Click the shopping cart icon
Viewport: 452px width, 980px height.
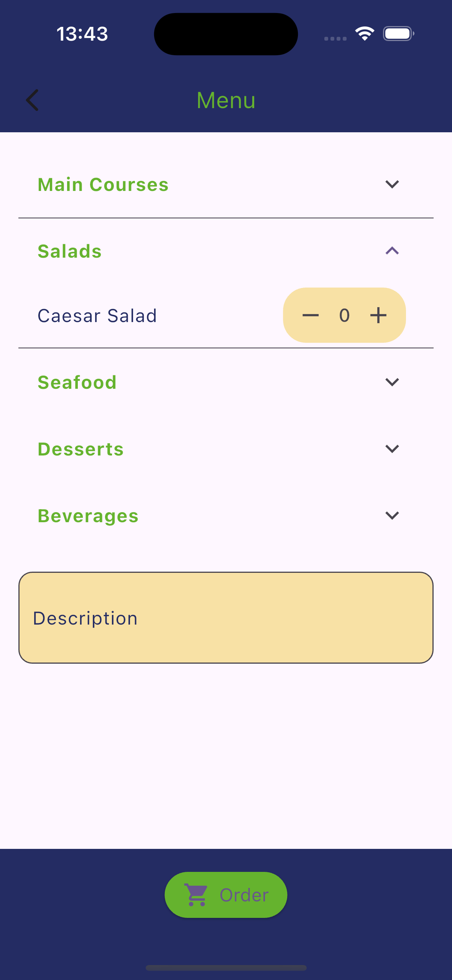[196, 895]
